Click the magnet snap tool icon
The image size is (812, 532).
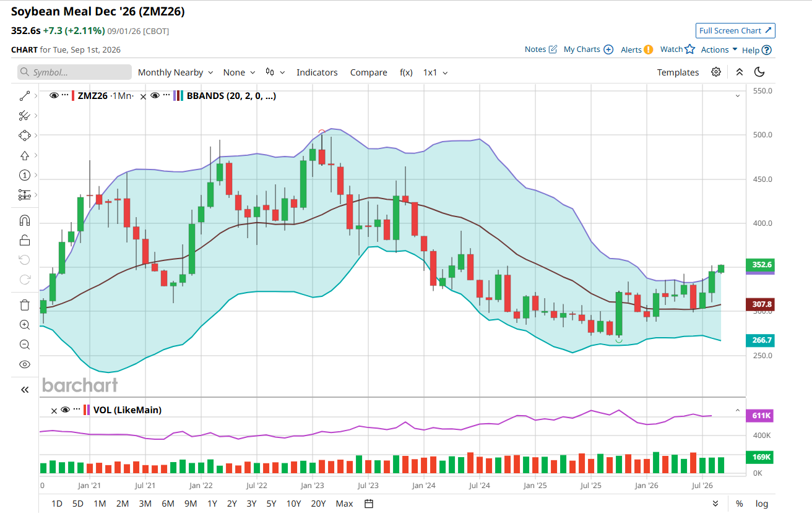[25, 221]
